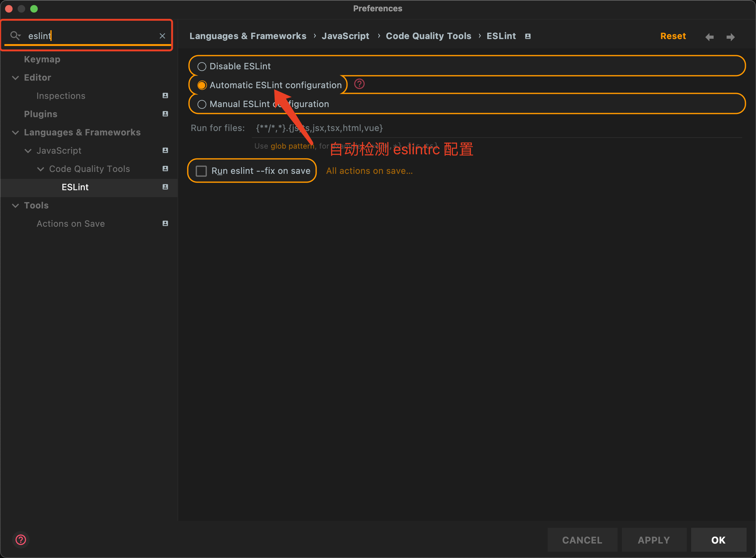Select Languages & Frameworks in sidebar

coord(82,132)
